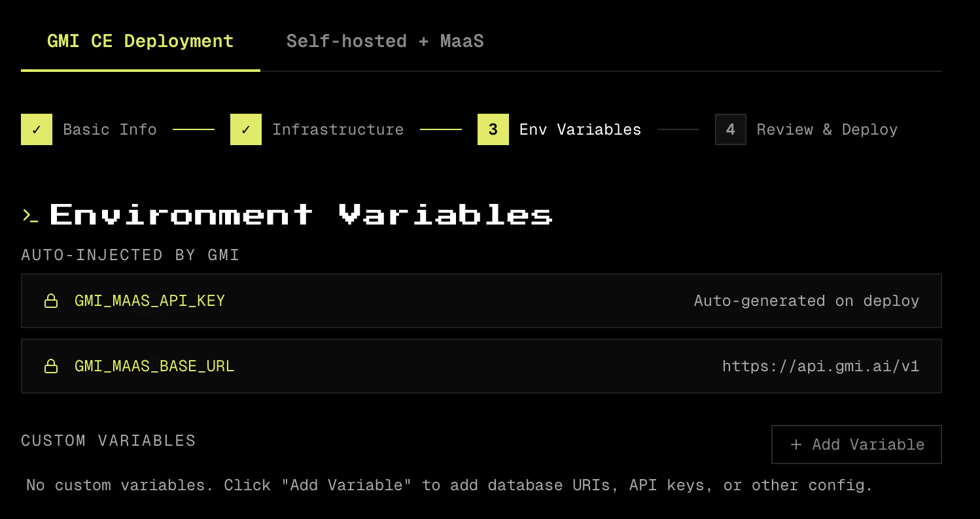Open the Self-hosted + MaaS tab
This screenshot has width=980, height=519.
coord(385,41)
